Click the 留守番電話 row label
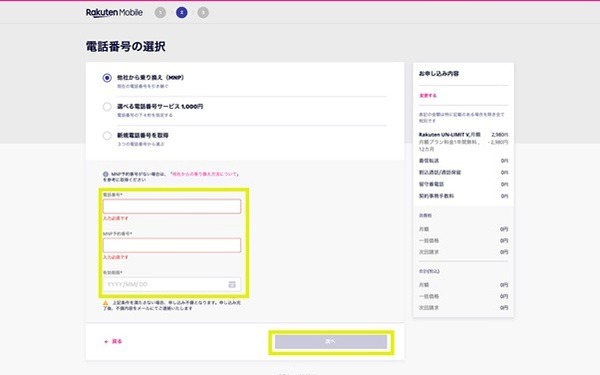This screenshot has width=600, height=375. pos(431,184)
